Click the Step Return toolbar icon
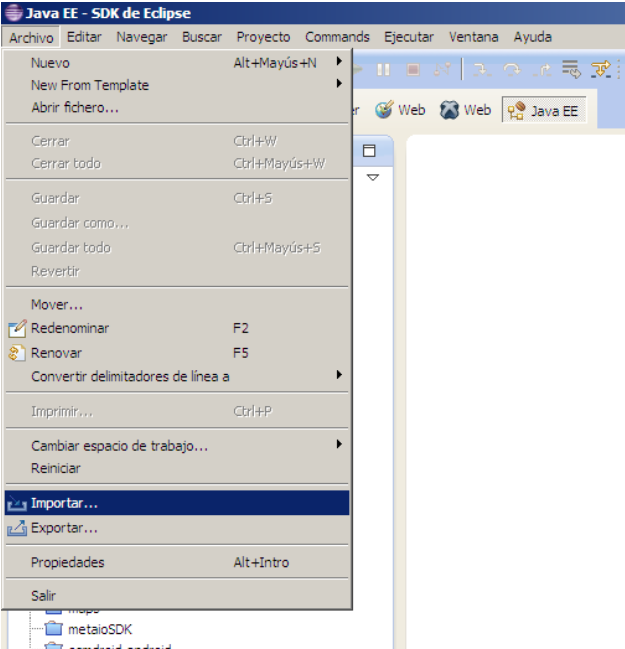The height and width of the screenshot is (649, 625). 542,70
